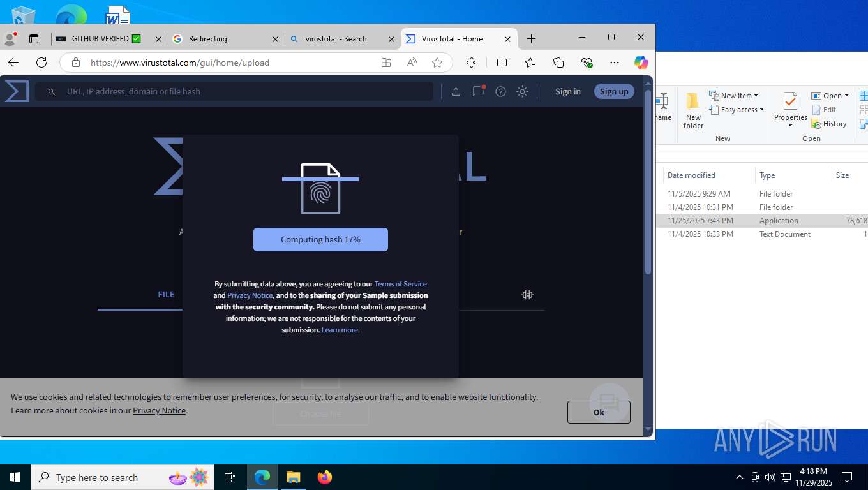Click the browser back arrow

click(13, 63)
